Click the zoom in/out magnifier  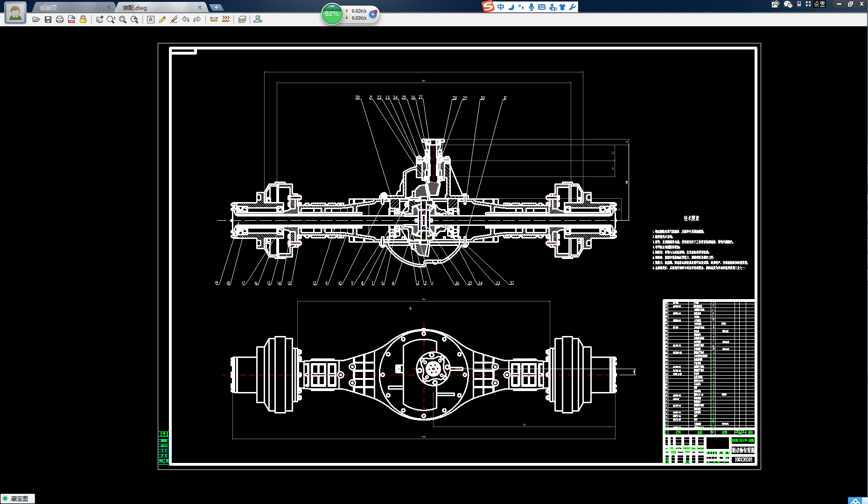[111, 20]
